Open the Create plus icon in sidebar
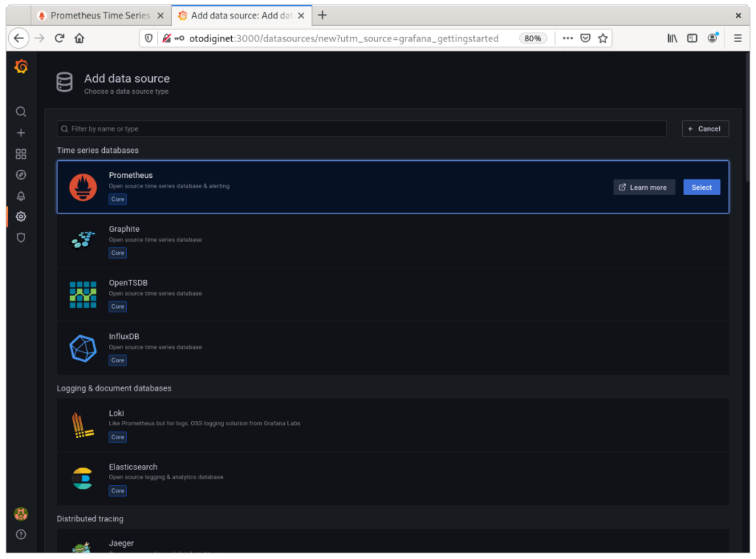Screen dimensions: 756x559 (21, 133)
